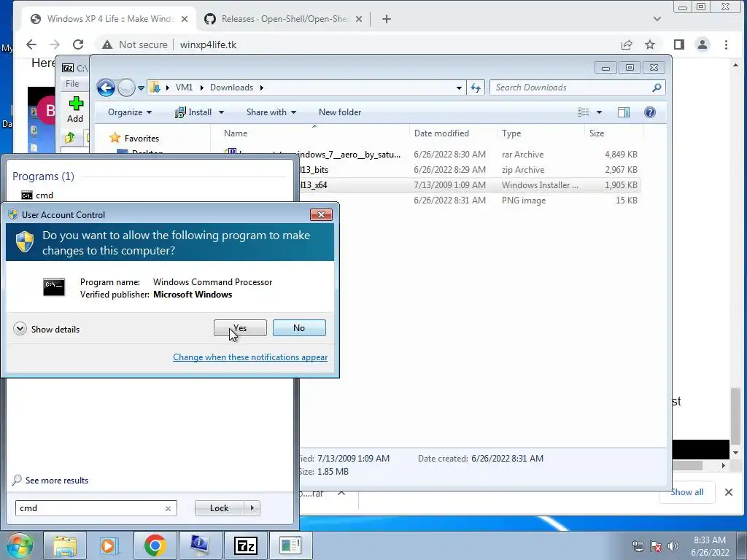Bookmark this page with star icon
Image resolution: width=747 pixels, height=560 pixels.
pos(650,44)
